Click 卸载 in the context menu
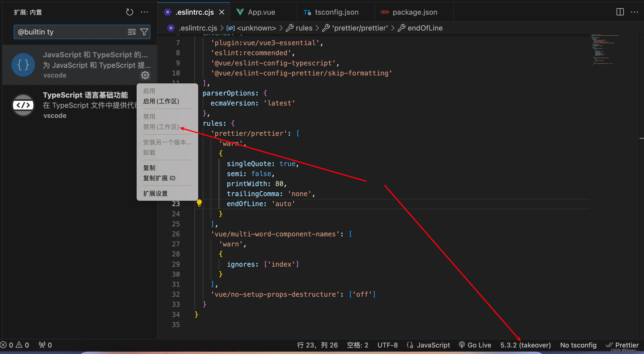Image resolution: width=644 pixels, height=354 pixels. coord(149,153)
